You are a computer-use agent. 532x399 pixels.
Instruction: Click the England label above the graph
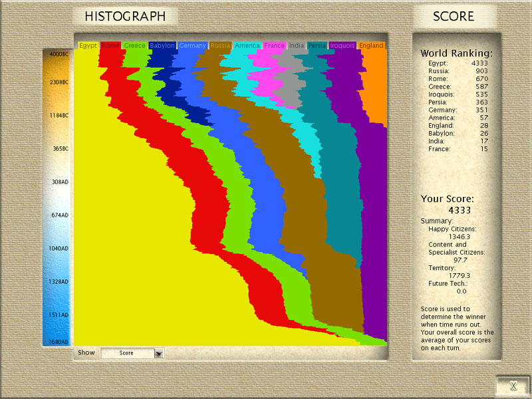click(x=371, y=46)
